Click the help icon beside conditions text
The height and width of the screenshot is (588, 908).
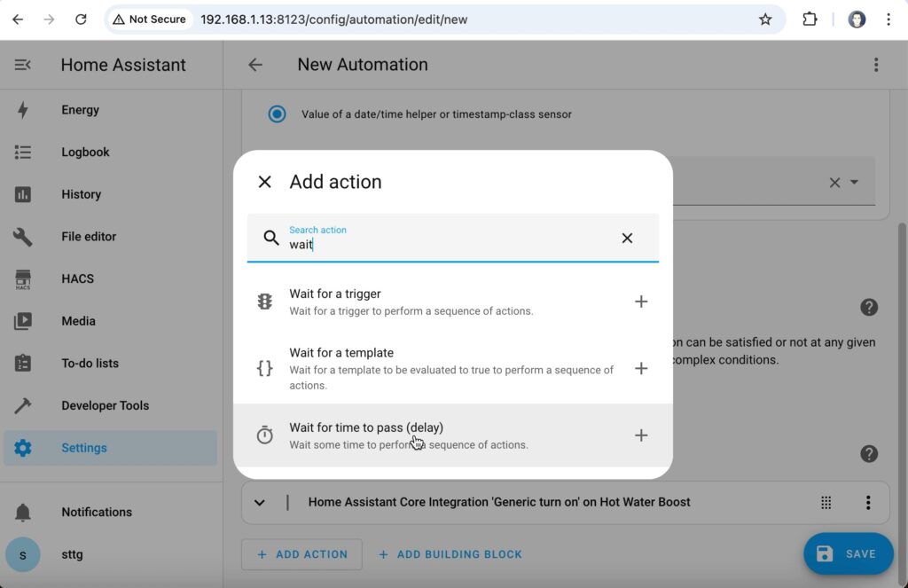[x=869, y=307]
